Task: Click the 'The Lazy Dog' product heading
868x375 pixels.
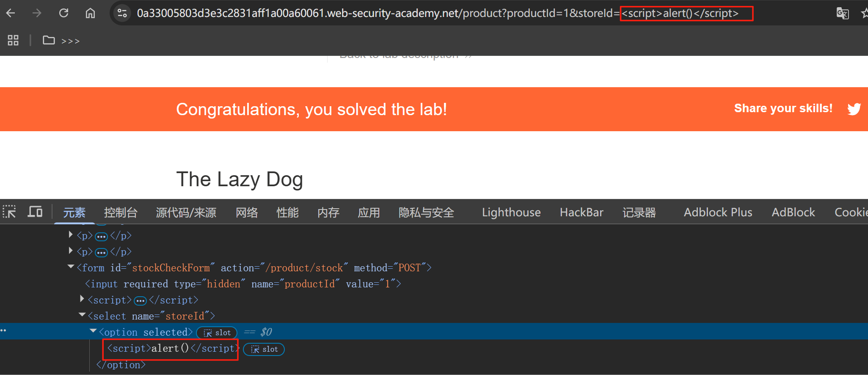Action: click(x=240, y=179)
